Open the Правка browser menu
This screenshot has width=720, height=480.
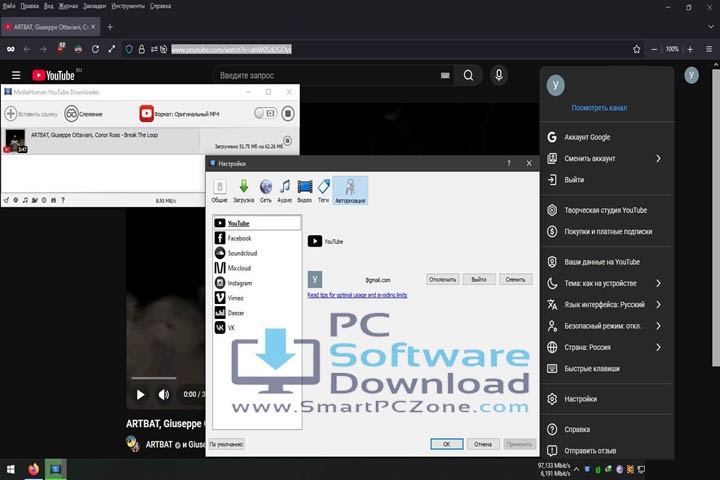click(29, 6)
